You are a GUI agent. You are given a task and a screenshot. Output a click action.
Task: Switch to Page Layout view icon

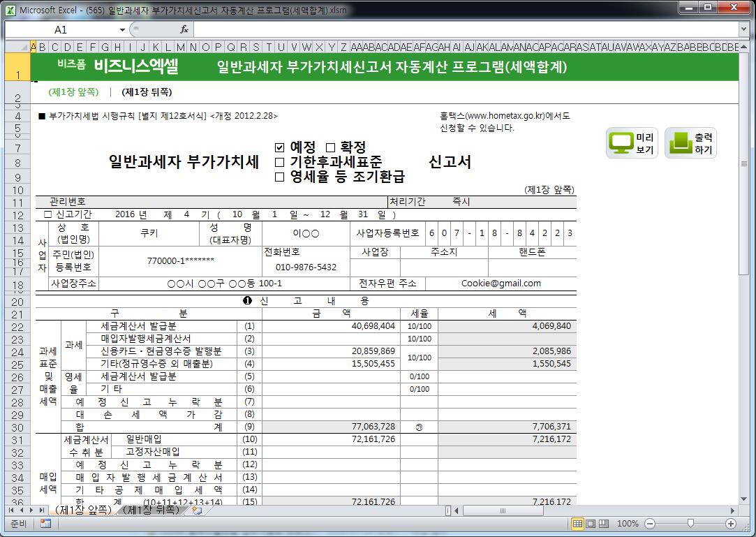590,524
